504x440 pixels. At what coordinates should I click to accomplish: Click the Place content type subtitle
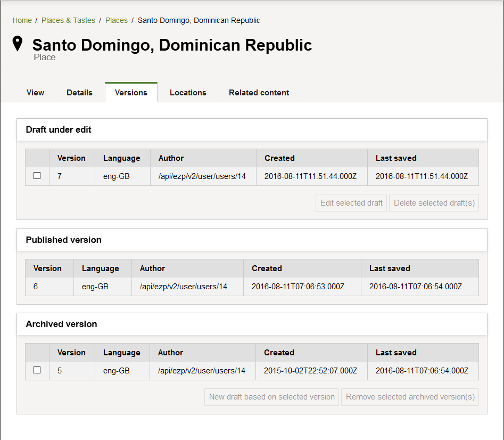[45, 57]
